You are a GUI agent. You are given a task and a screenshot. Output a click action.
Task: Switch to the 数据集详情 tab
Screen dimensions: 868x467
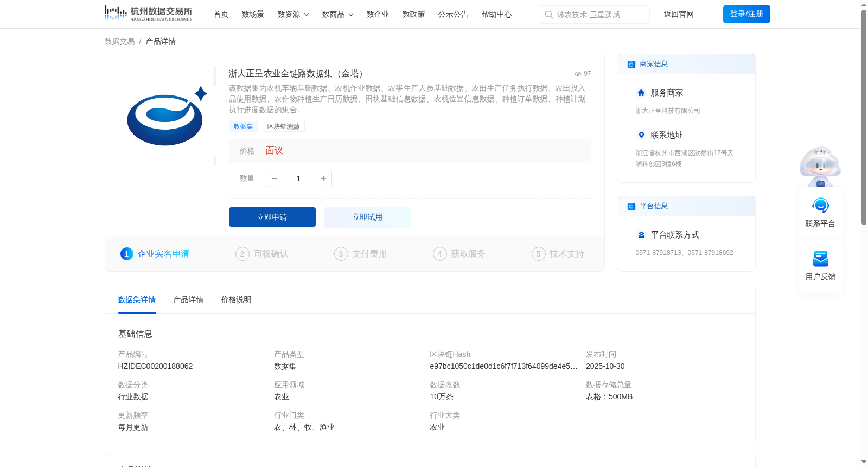[137, 300]
